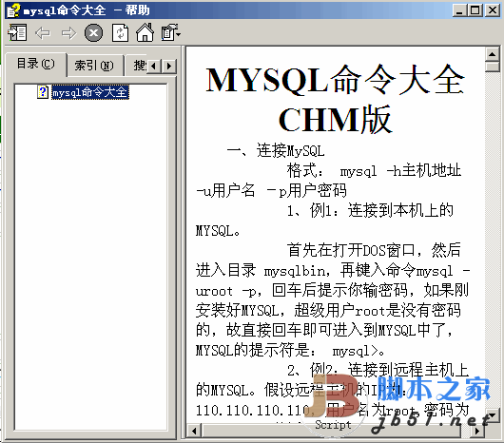Stop page loading with the X icon
Screen dimensions: 504x443
(x=93, y=32)
